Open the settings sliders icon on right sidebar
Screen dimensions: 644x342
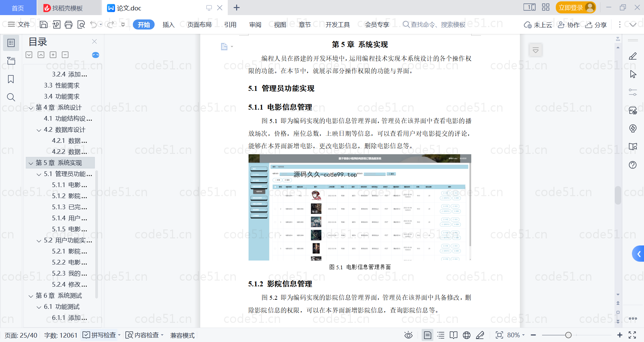click(633, 92)
